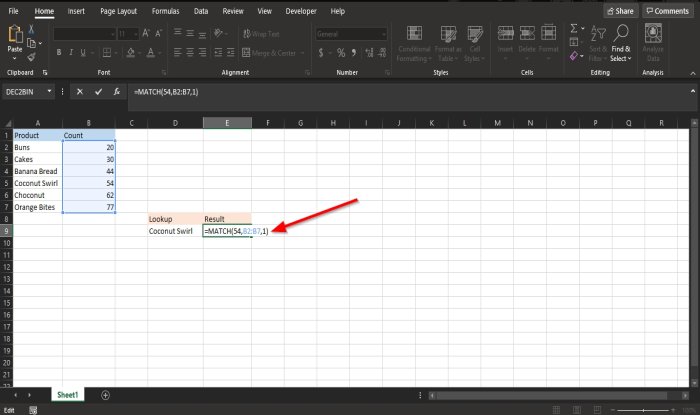Click the Analyze Data icon

tap(653, 34)
